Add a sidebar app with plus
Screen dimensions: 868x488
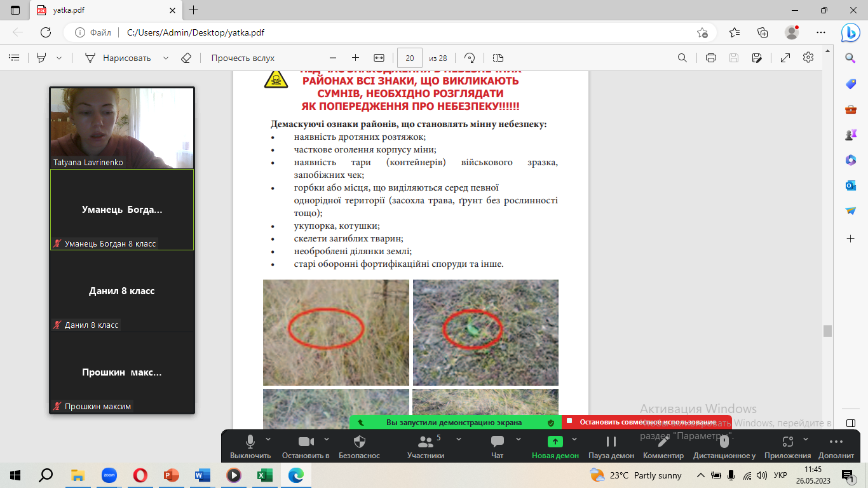tap(851, 238)
